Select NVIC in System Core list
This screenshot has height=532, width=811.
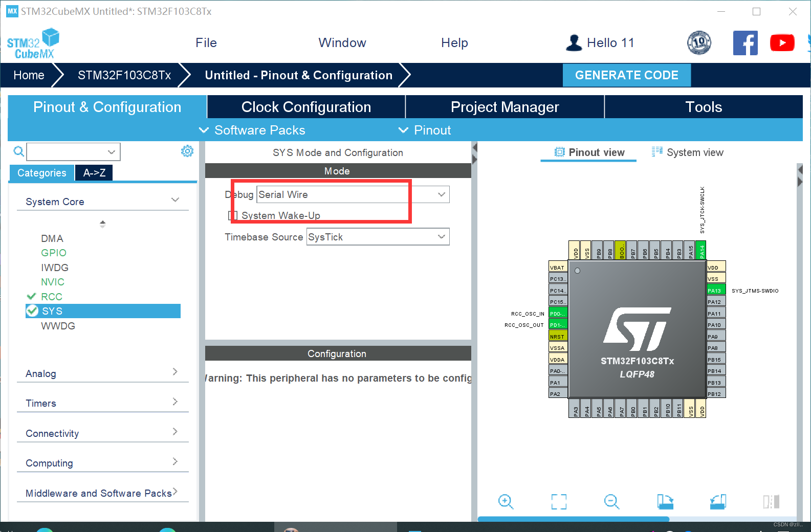53,282
